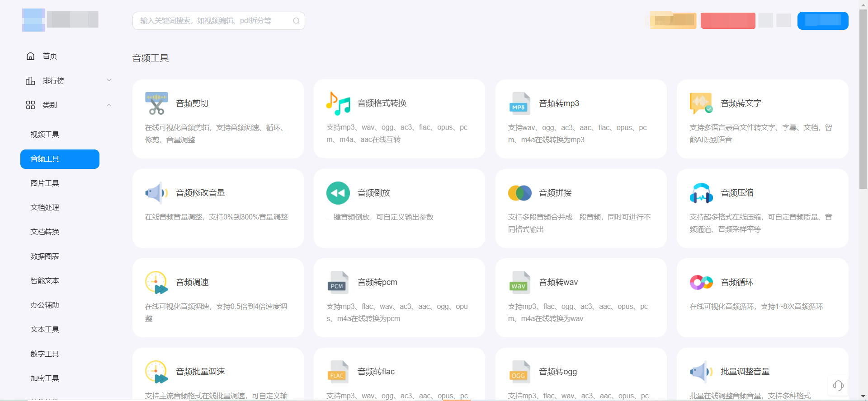
Task: Open 智能文本 category
Action: (45, 281)
